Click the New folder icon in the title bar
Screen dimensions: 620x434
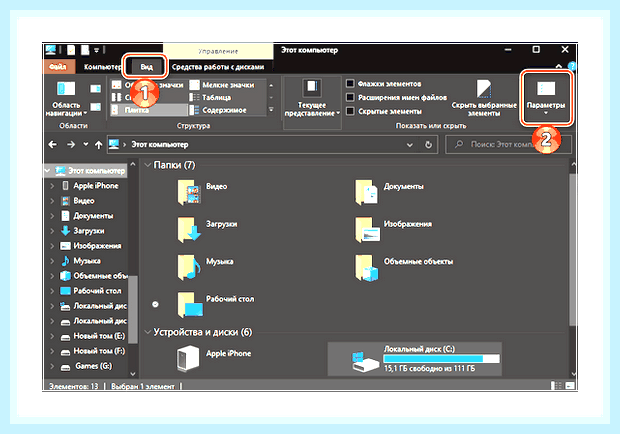click(85, 50)
